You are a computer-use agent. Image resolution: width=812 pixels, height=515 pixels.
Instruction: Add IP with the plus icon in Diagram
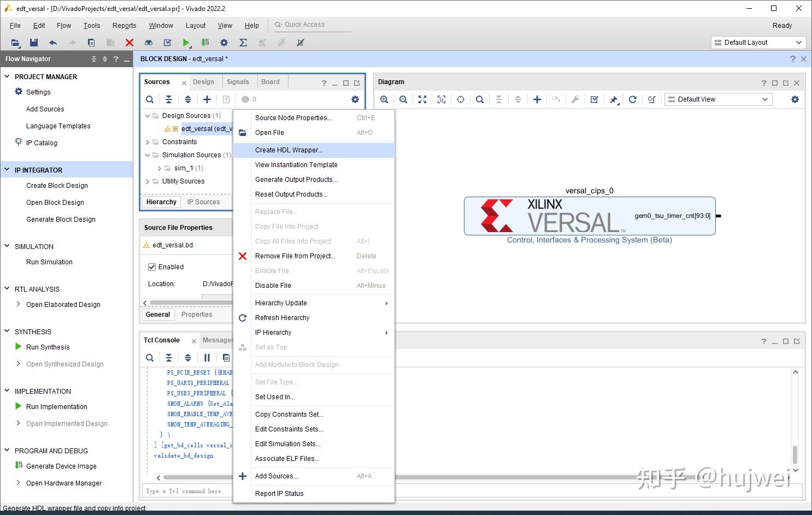click(537, 99)
